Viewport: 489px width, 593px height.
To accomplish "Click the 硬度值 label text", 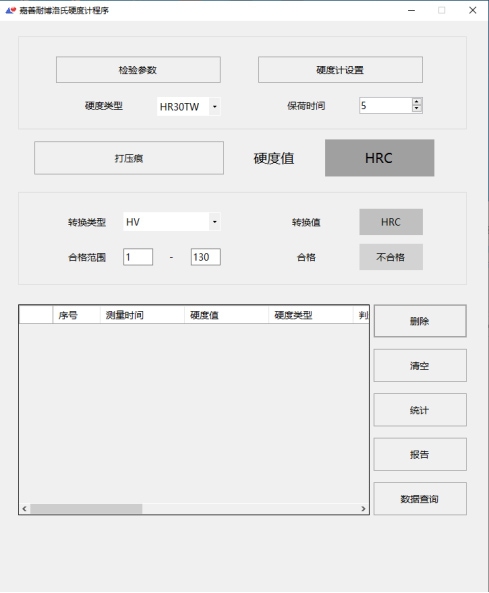I will 274,158.
